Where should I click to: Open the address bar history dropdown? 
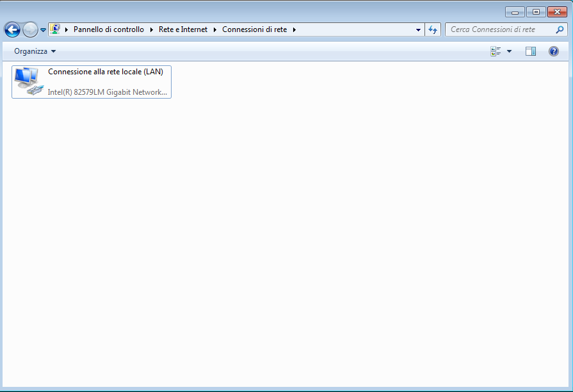tap(418, 29)
